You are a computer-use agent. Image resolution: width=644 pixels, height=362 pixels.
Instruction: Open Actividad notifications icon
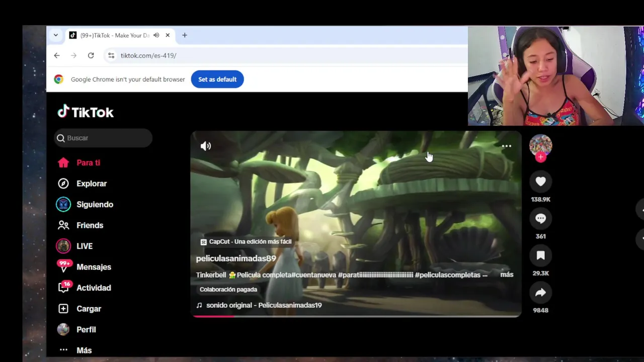click(x=63, y=288)
